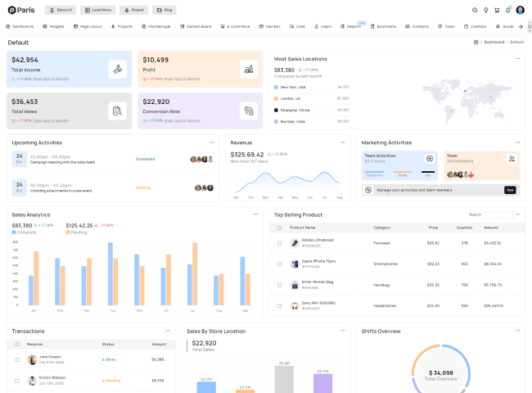The height and width of the screenshot is (393, 532).
Task: Click the home icon in the breadcrumb
Action: tap(476, 42)
